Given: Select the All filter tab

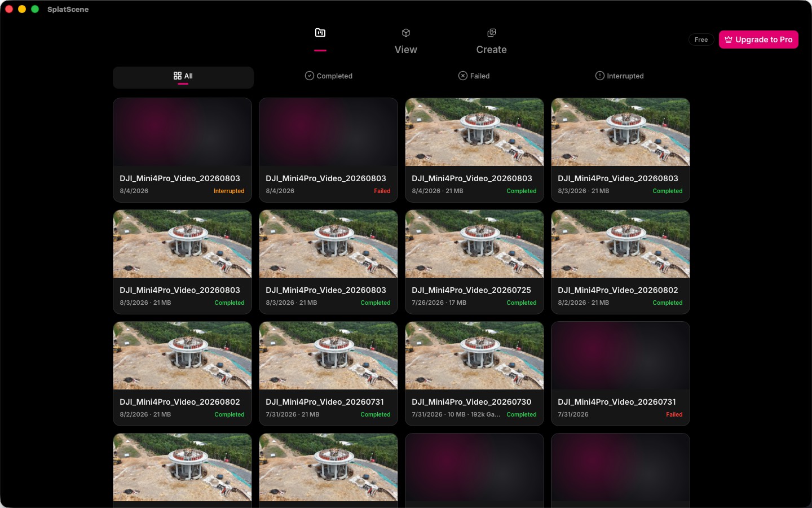Looking at the screenshot, I should 183,77.
